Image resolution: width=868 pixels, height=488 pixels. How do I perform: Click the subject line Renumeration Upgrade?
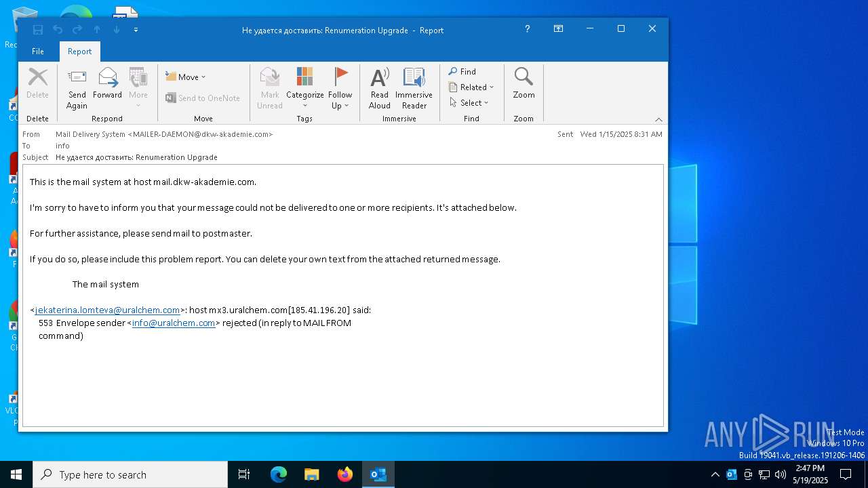click(x=136, y=157)
